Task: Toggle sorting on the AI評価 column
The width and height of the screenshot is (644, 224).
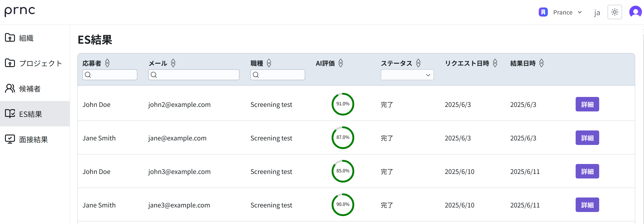Action: (x=340, y=63)
